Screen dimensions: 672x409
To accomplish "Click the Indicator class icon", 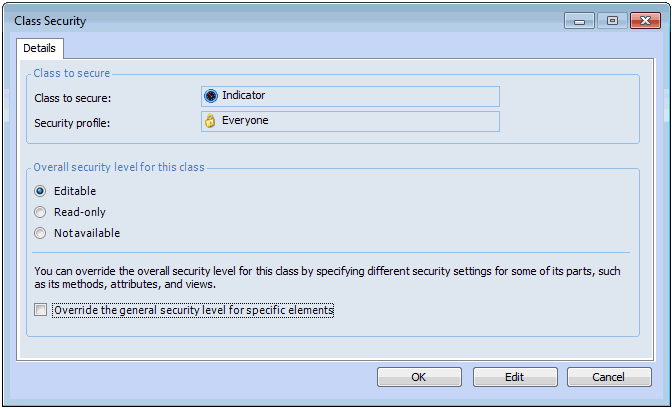I will [x=211, y=96].
